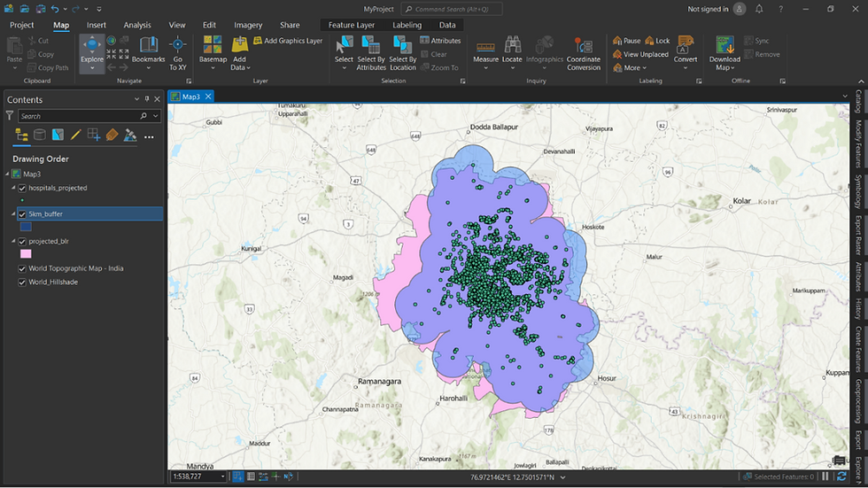The width and height of the screenshot is (868, 488).
Task: Switch to List By Snapping view
Action: (x=94, y=135)
